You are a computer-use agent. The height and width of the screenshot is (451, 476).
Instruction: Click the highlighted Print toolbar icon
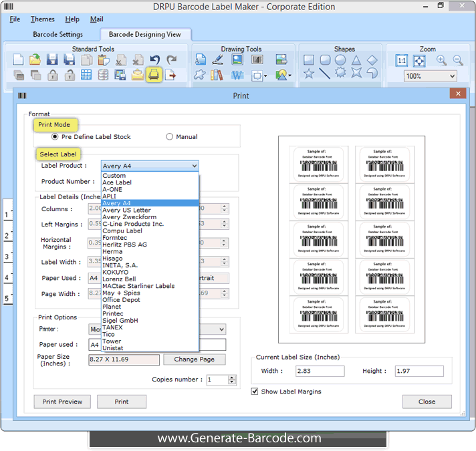click(154, 75)
